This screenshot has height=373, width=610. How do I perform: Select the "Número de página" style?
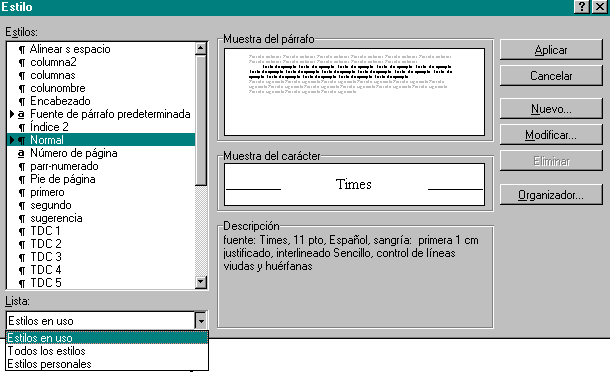coord(101,153)
